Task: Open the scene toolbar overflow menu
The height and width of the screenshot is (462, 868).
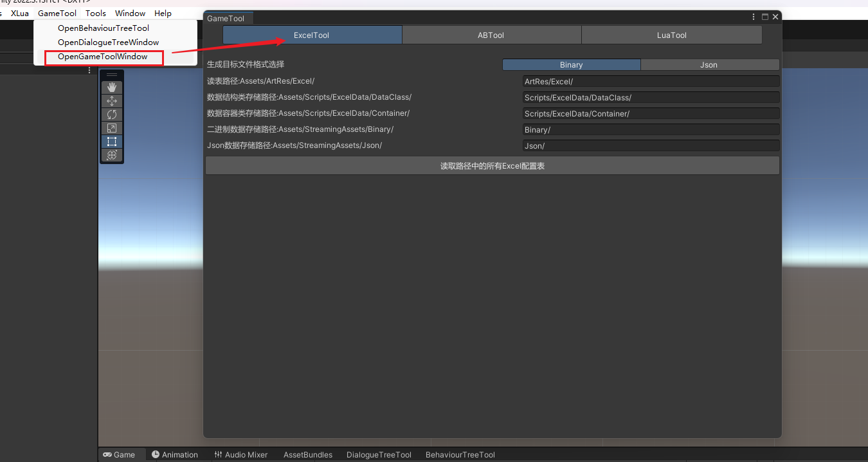Action: point(88,69)
